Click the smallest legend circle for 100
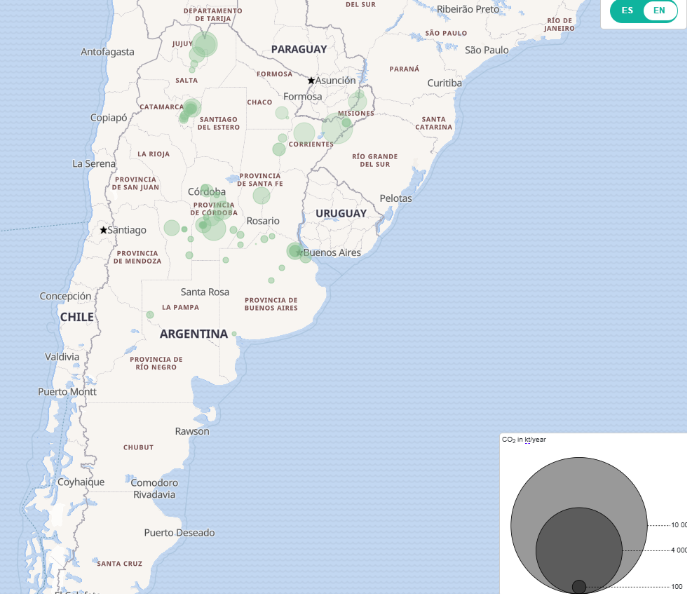The height and width of the screenshot is (594, 687). coord(578,586)
